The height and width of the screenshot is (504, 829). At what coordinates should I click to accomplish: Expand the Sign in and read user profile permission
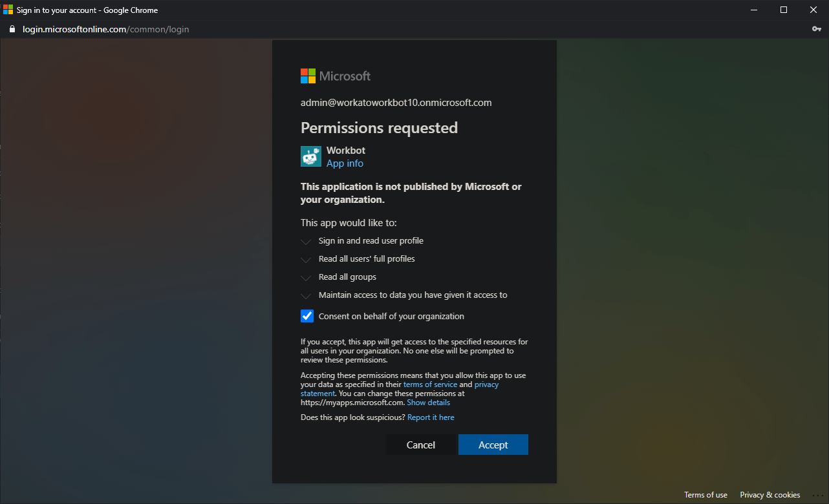(x=305, y=241)
